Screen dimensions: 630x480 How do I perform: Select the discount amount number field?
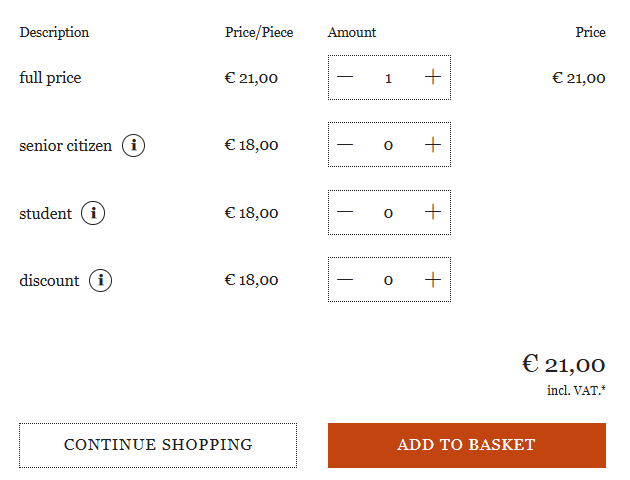388,280
